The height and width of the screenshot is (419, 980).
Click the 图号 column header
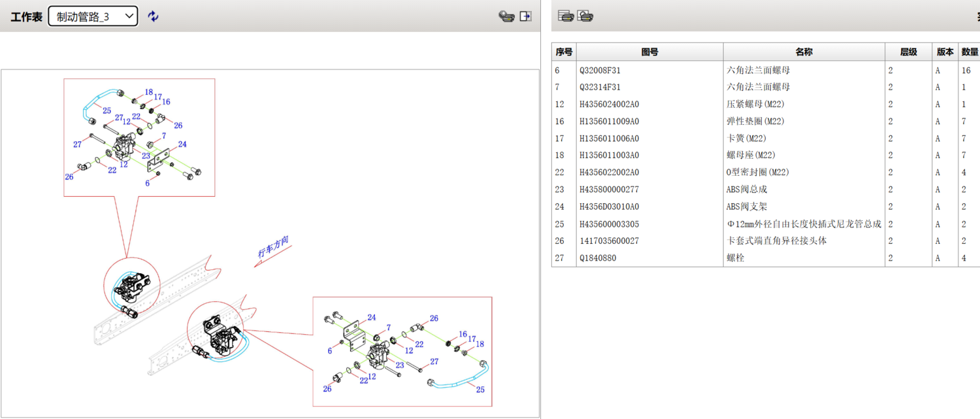(x=649, y=52)
